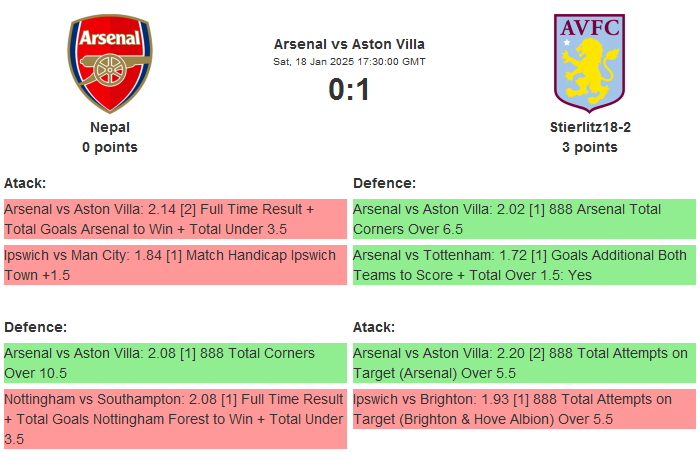
Task: Click Nepal's 0 points label
Action: point(110,147)
